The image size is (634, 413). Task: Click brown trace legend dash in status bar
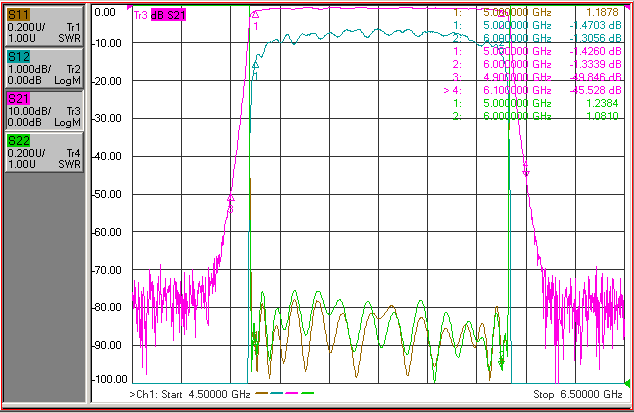[262, 393]
